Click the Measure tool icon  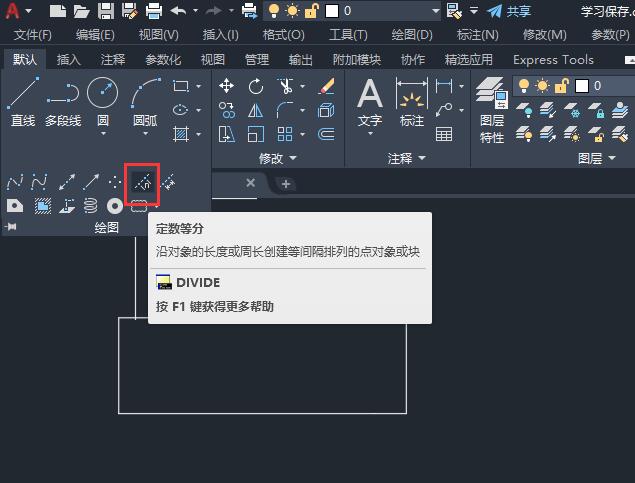[168, 183]
